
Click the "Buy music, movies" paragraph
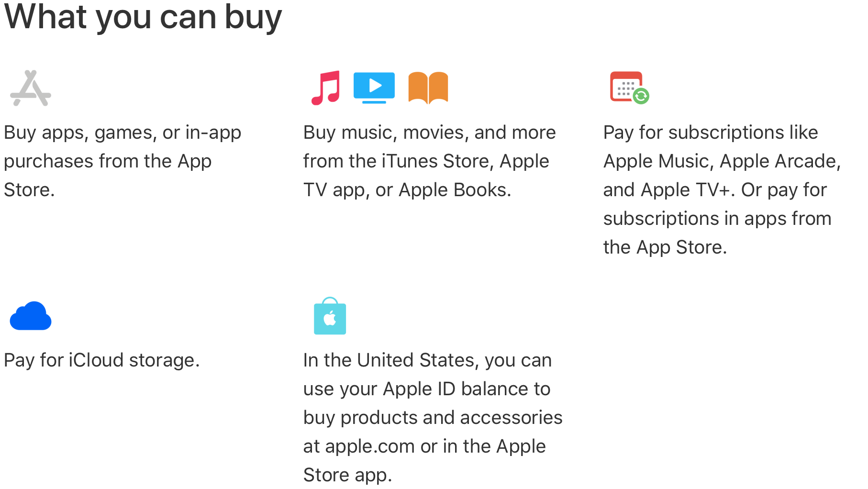430,161
